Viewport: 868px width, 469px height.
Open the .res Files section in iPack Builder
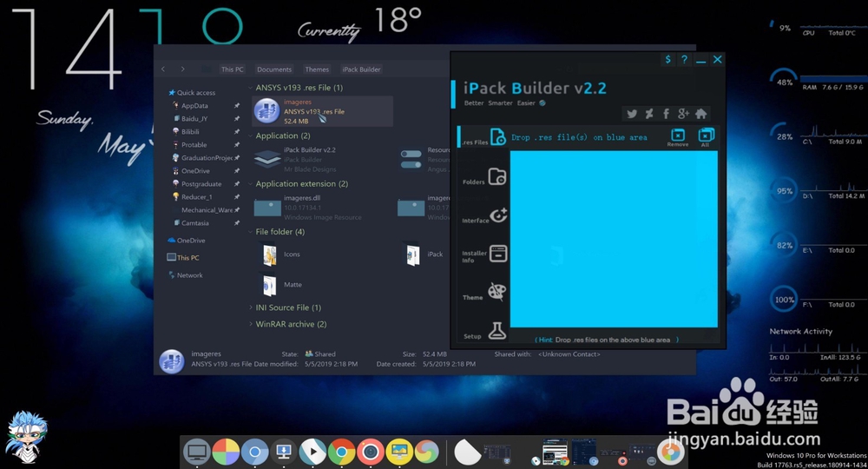point(483,137)
